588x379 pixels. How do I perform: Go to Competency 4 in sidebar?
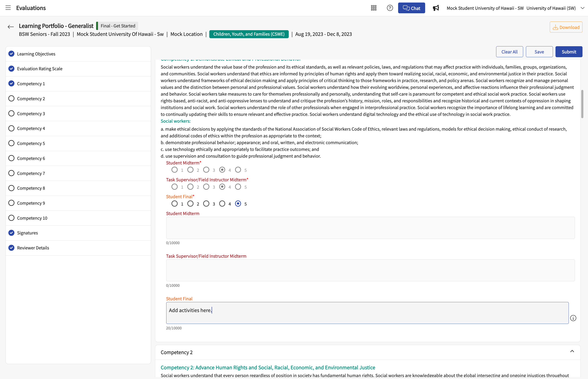(78, 129)
